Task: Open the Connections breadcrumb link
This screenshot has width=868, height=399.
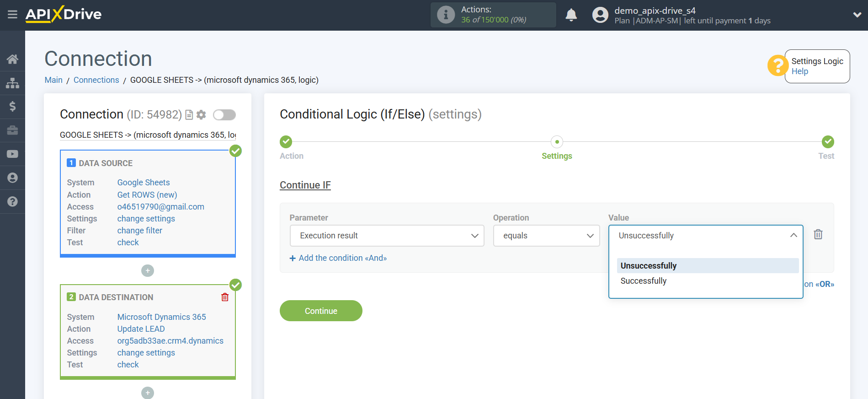Action: click(x=96, y=80)
